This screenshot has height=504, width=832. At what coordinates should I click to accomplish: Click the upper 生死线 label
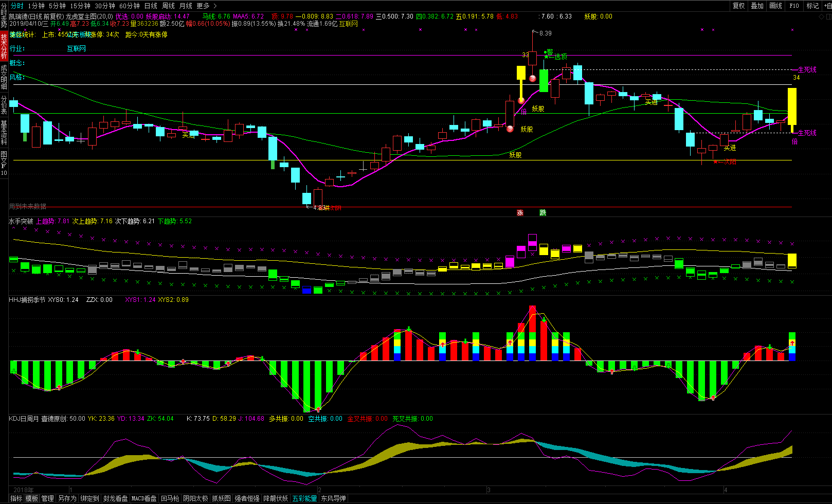(807, 69)
